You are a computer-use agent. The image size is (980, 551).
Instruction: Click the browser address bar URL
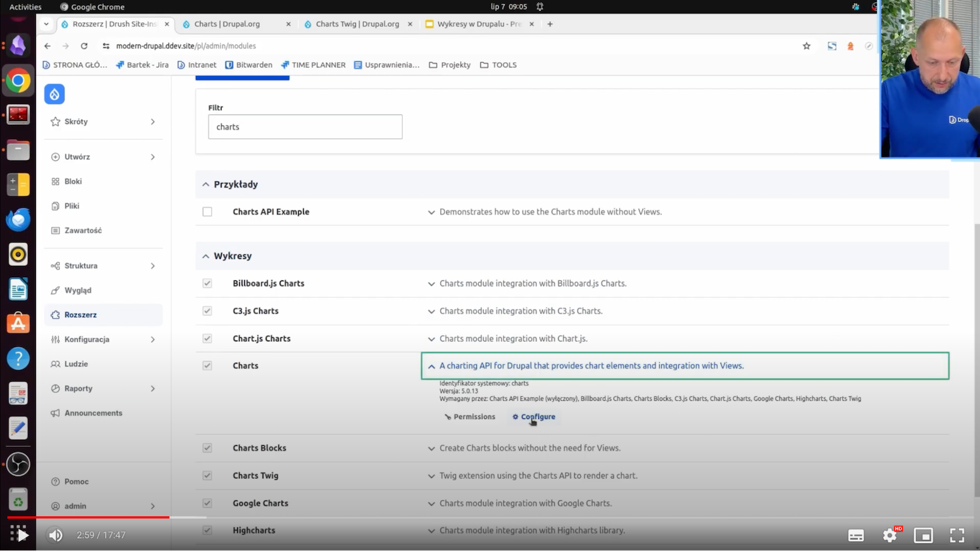pyautogui.click(x=186, y=46)
